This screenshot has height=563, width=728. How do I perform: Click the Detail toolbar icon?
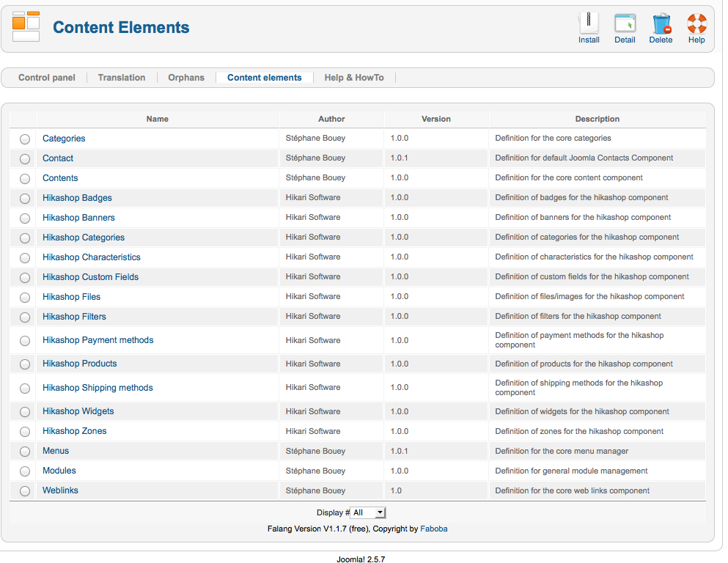click(625, 24)
